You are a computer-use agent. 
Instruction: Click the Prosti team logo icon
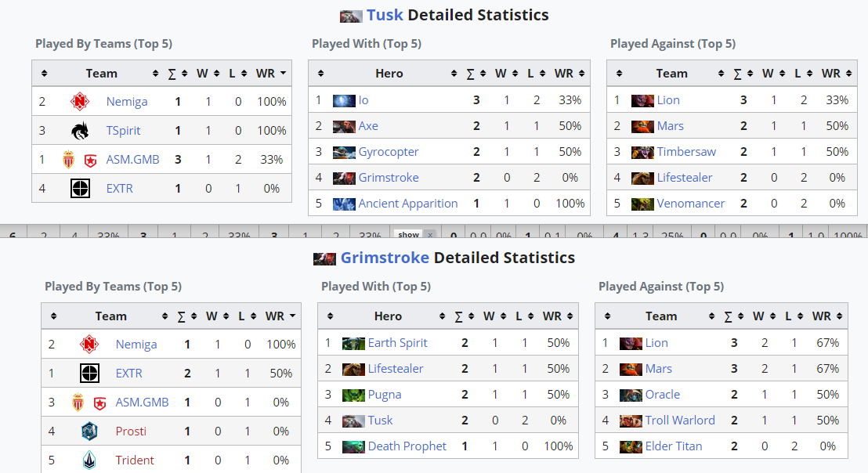tap(89, 431)
